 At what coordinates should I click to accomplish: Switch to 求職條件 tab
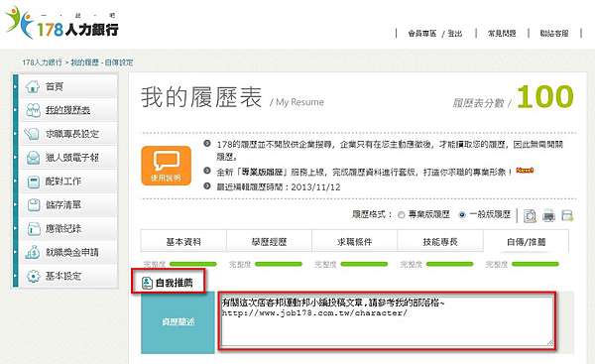point(354,241)
